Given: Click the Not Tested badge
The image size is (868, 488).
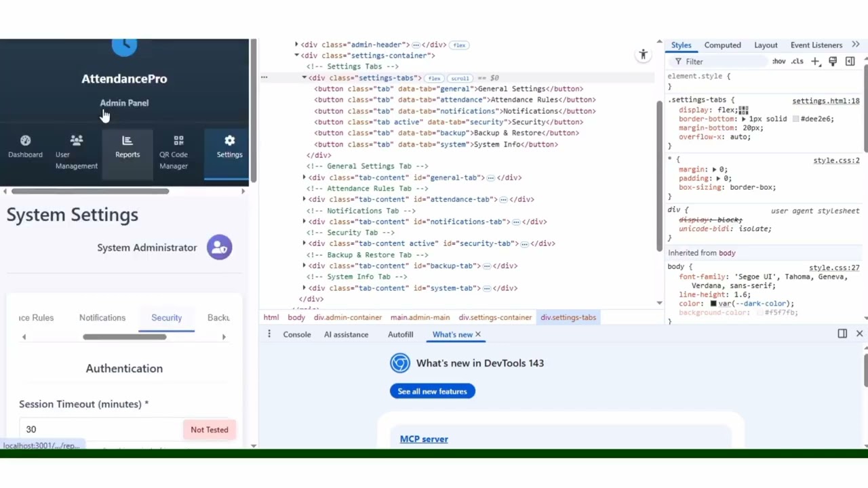Looking at the screenshot, I should pos(209,430).
